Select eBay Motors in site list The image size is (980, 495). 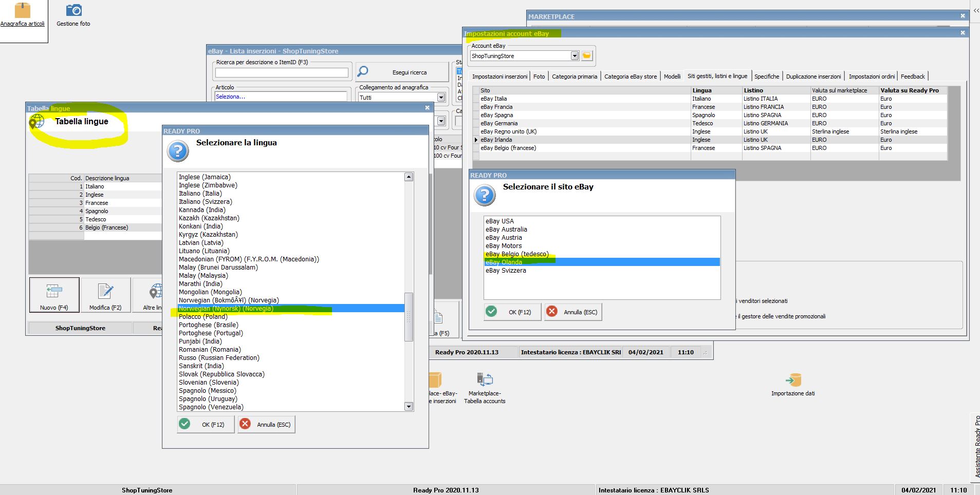click(x=602, y=246)
